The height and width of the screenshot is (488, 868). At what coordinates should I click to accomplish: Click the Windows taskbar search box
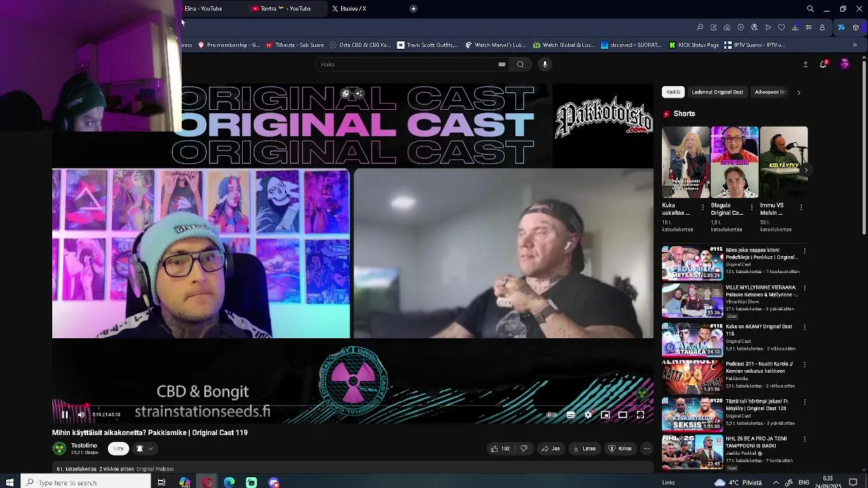85,483
